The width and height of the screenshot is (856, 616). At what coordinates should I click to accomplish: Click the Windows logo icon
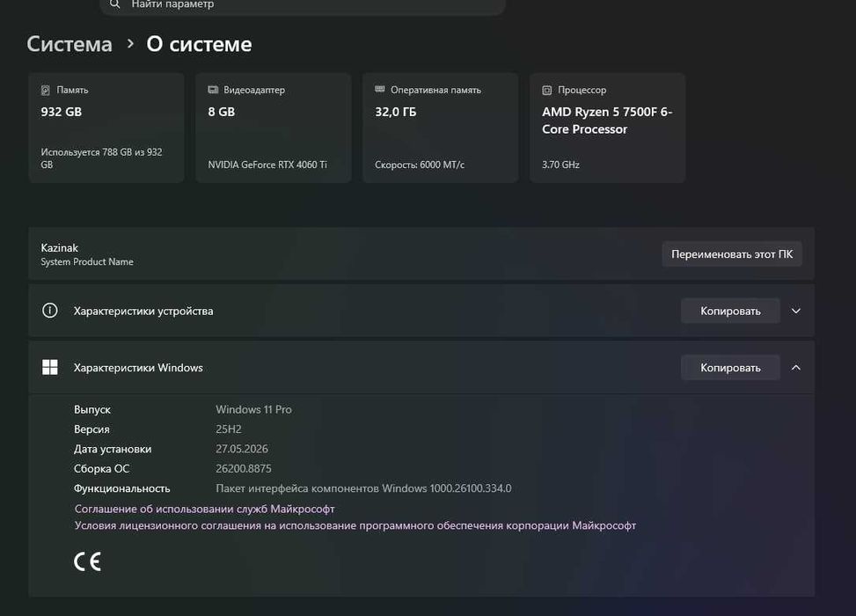(x=49, y=368)
